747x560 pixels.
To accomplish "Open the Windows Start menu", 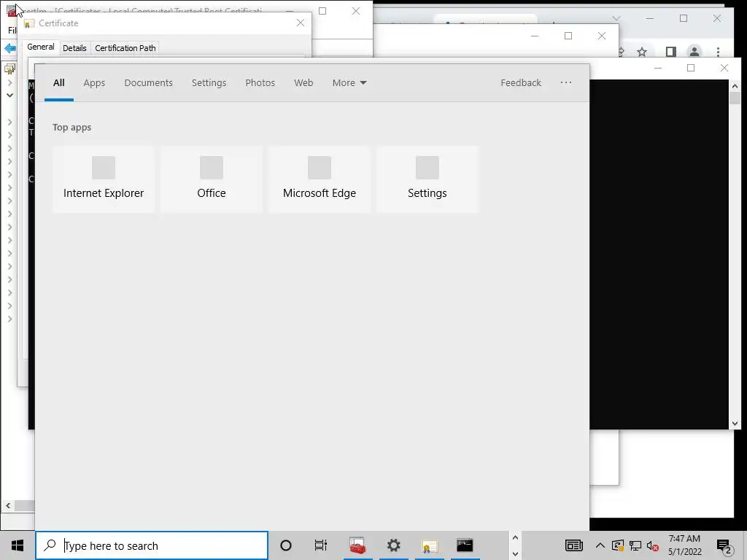I will tap(18, 545).
